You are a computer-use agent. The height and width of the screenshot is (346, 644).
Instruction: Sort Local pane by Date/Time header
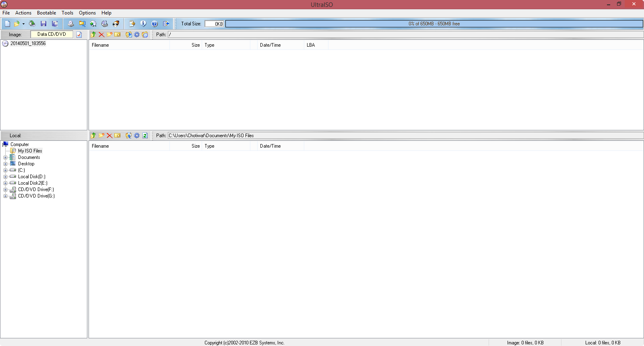point(281,146)
